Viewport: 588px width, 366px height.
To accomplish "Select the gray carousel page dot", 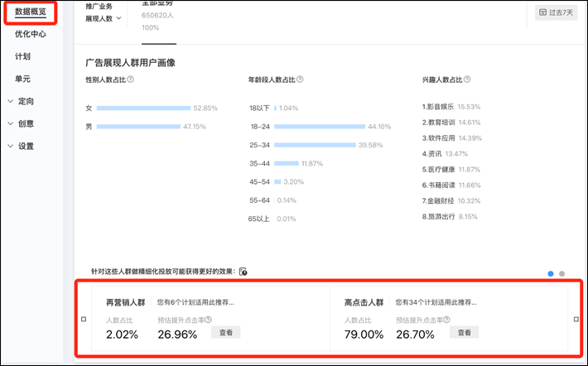I will (x=561, y=273).
